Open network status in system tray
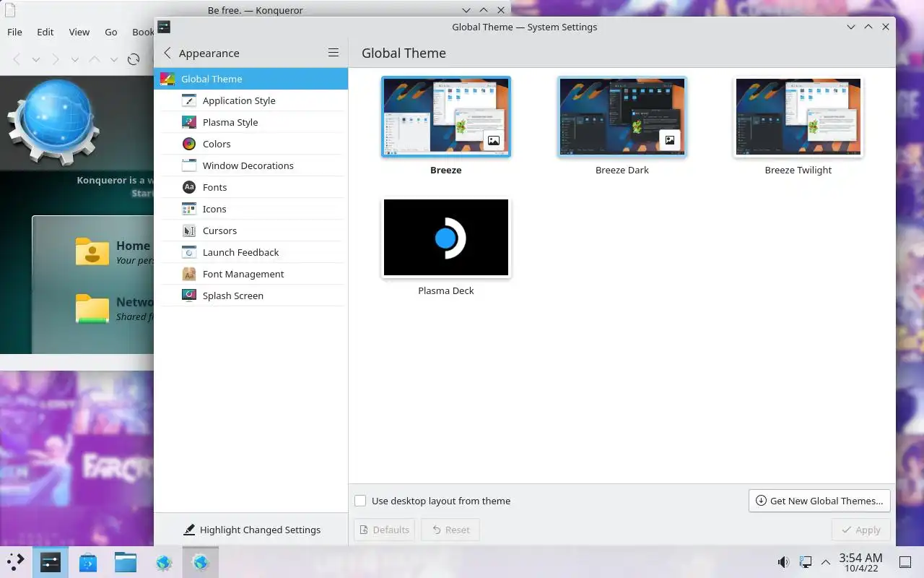 [805, 562]
